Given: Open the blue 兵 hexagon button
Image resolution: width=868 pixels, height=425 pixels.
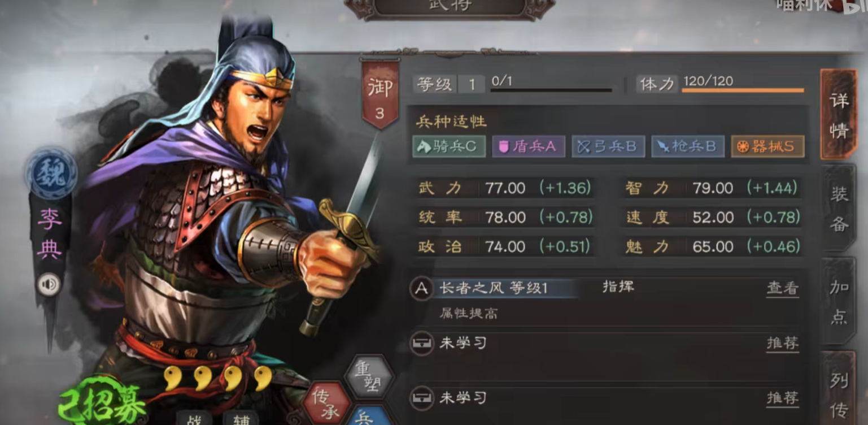Looking at the screenshot, I should point(368,417).
